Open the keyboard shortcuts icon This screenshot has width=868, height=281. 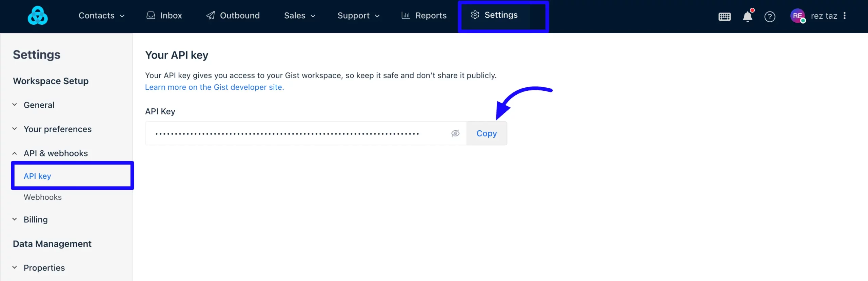pyautogui.click(x=725, y=16)
